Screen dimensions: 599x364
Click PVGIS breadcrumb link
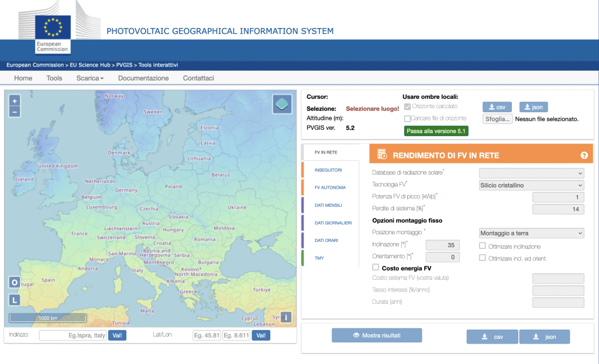pos(124,65)
